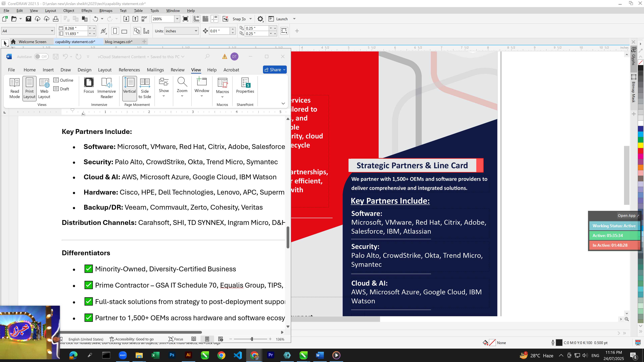Screen dimensions: 644x362
Task: Choose Side to Side page movement
Action: click(x=145, y=88)
